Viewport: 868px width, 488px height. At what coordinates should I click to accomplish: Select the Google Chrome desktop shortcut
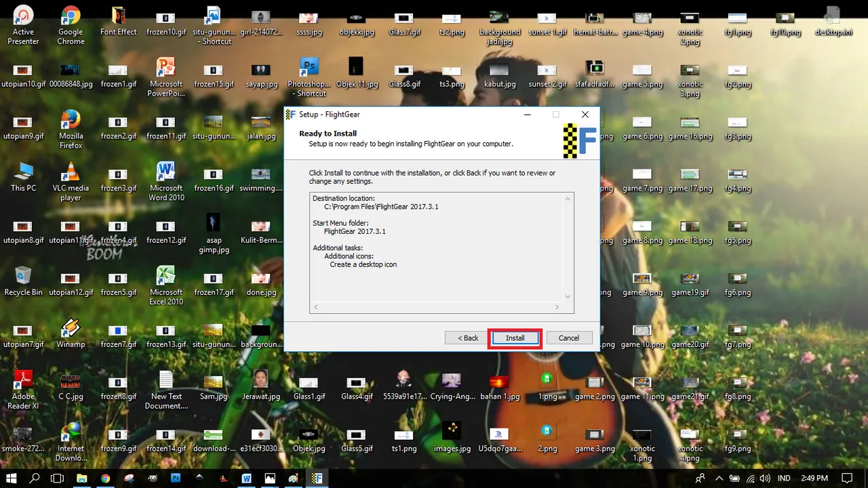point(71,26)
